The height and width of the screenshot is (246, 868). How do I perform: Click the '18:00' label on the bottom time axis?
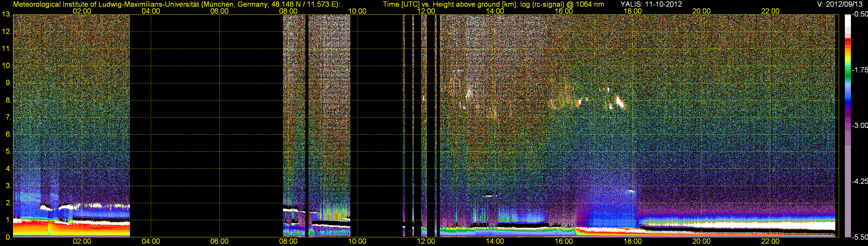(x=632, y=241)
